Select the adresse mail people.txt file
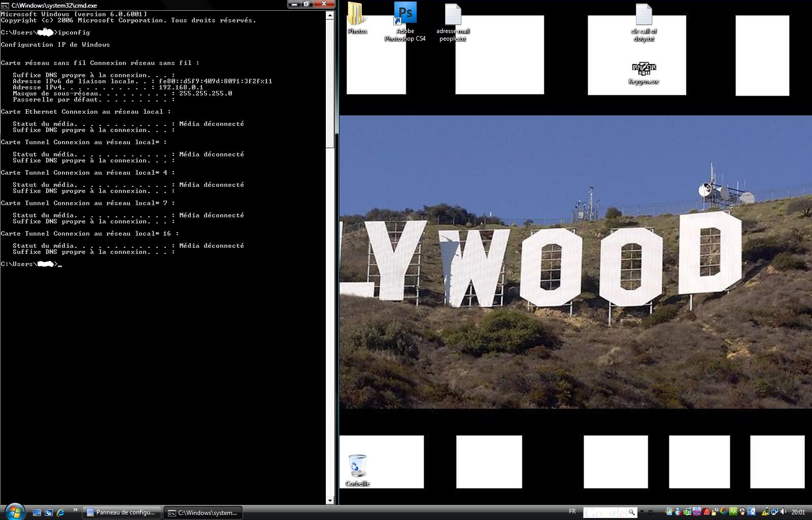 453,15
